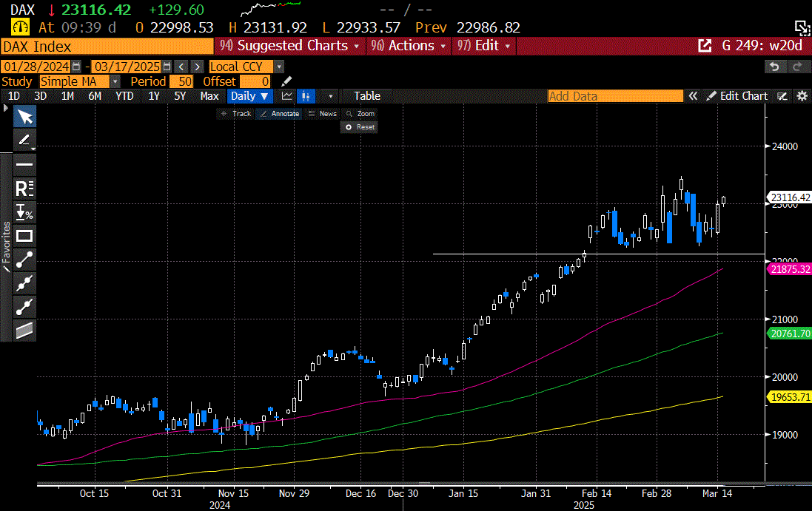Click the Add Data input field
The image size is (812, 511).
pyautogui.click(x=615, y=96)
